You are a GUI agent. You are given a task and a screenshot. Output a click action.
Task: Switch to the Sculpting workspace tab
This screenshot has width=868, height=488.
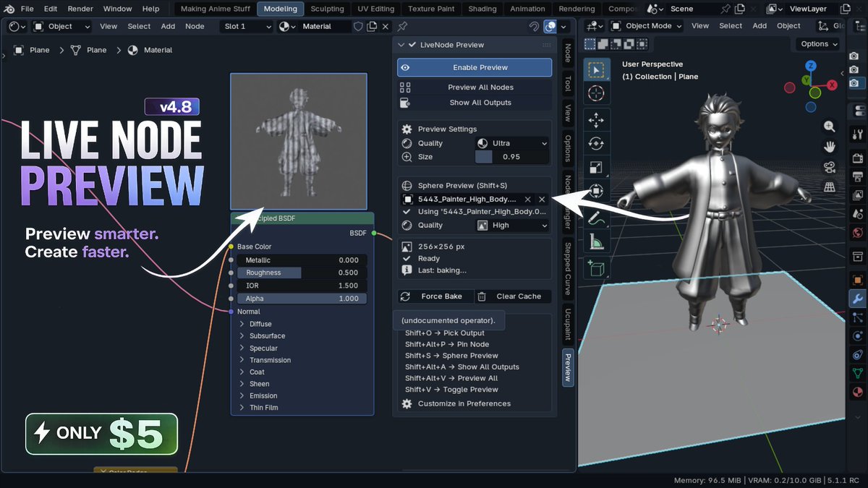[327, 9]
